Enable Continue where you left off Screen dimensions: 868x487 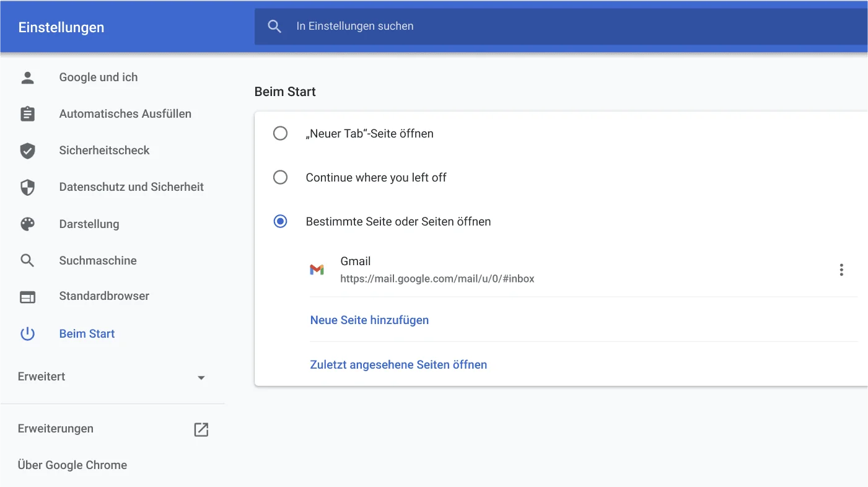point(281,177)
